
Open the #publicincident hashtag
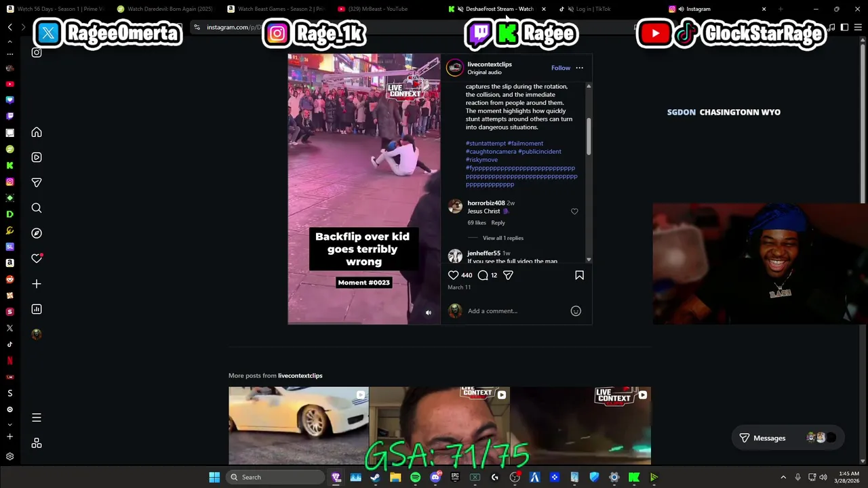tap(540, 152)
